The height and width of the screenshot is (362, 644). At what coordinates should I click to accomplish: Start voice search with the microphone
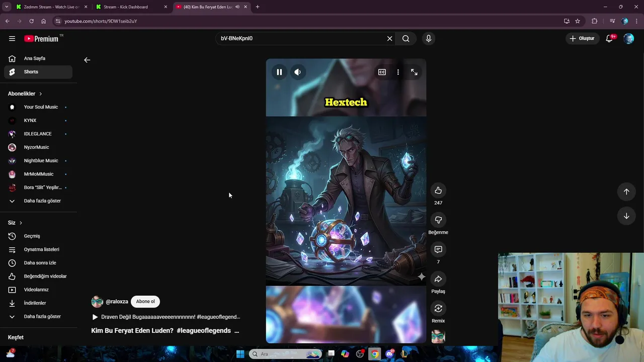click(429, 38)
